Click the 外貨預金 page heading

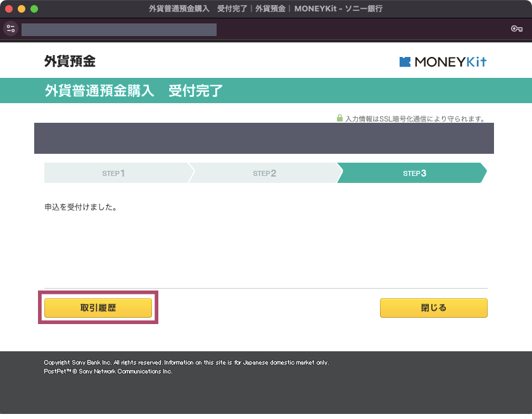[70, 61]
